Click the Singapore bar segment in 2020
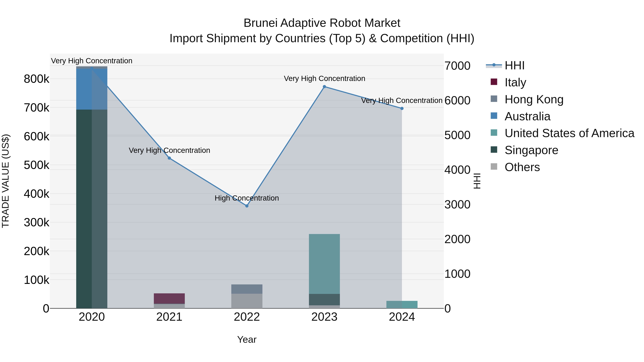This screenshot has height=362, width=644. pyautogui.click(x=92, y=209)
